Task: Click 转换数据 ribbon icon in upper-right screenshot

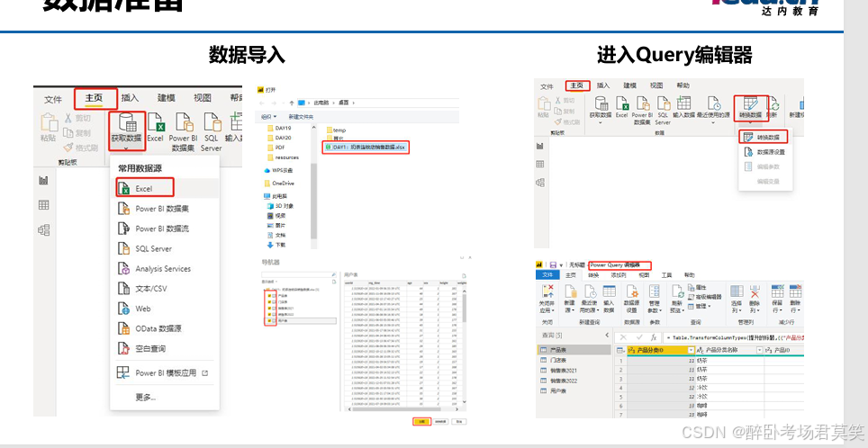Action: point(751,103)
